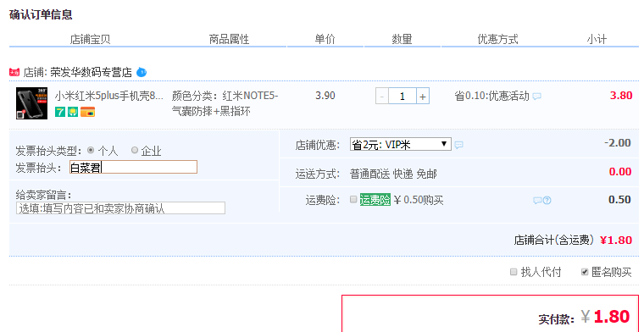Click the shop total ¥1.80 beside 店铺合计
Viewport: 644px width, 332px height.
[616, 240]
